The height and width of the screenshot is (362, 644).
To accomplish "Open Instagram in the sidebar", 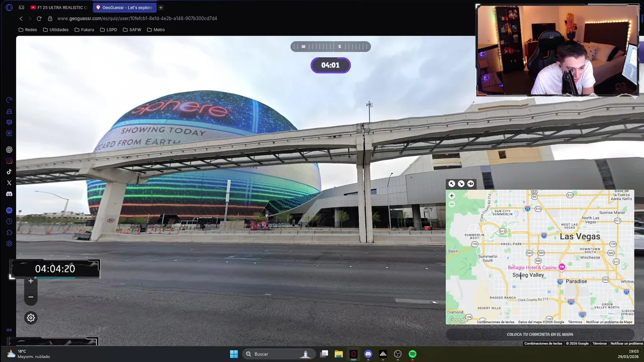I will 9,161.
